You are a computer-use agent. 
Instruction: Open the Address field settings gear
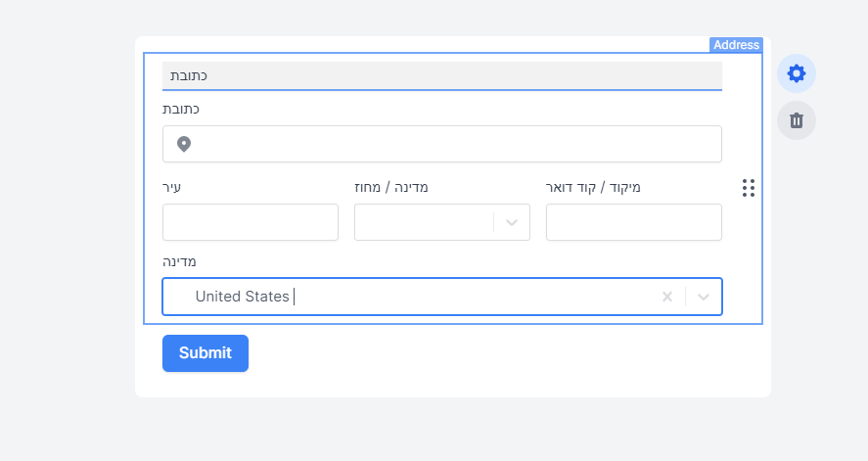click(797, 73)
